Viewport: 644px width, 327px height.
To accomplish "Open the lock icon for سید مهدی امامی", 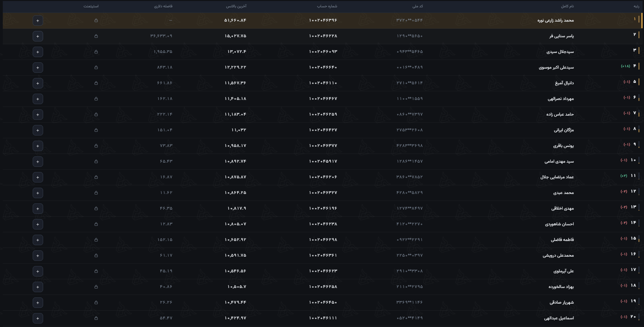I will point(96,162).
